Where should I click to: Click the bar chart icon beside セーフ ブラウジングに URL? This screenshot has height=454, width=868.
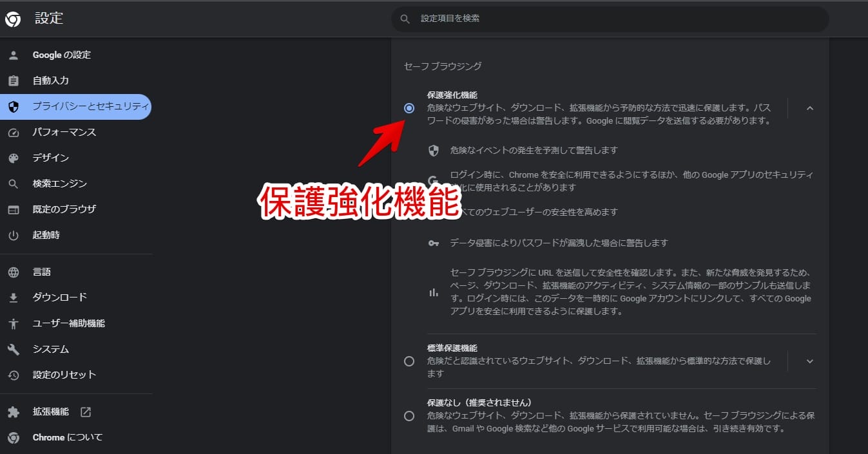tap(434, 292)
